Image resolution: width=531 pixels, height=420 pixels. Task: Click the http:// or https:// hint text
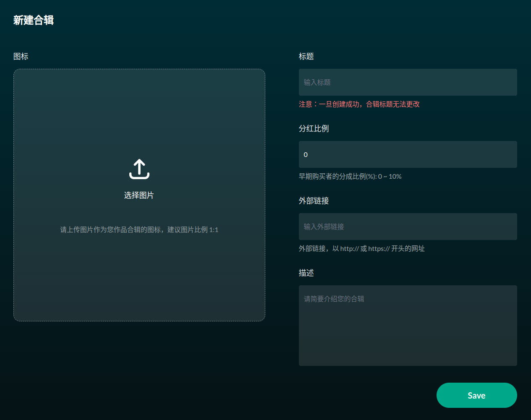point(361,249)
